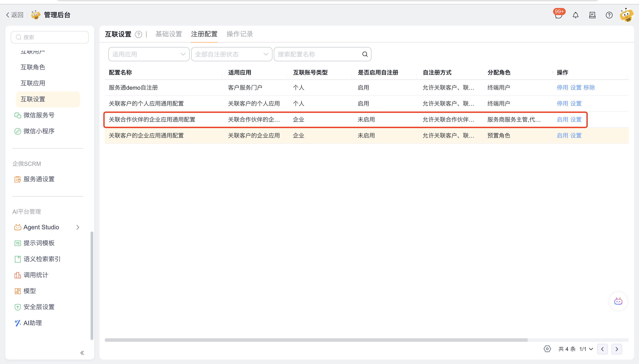Switch to the 操作记录 tab

pyautogui.click(x=240, y=34)
